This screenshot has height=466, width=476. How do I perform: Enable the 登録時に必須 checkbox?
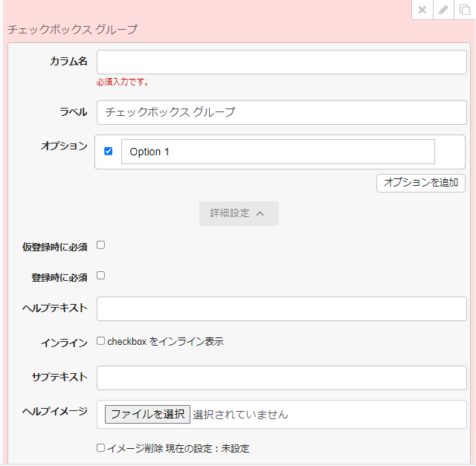[x=101, y=276]
